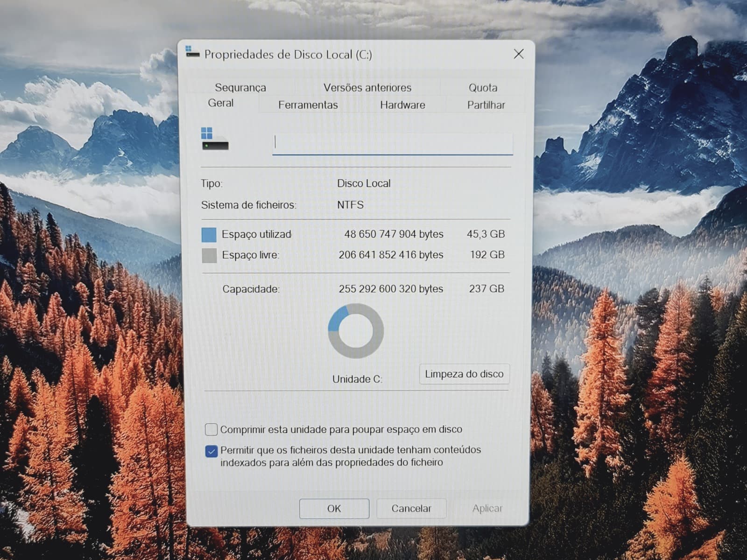Click the 'Disco Local' type value

pos(364,183)
